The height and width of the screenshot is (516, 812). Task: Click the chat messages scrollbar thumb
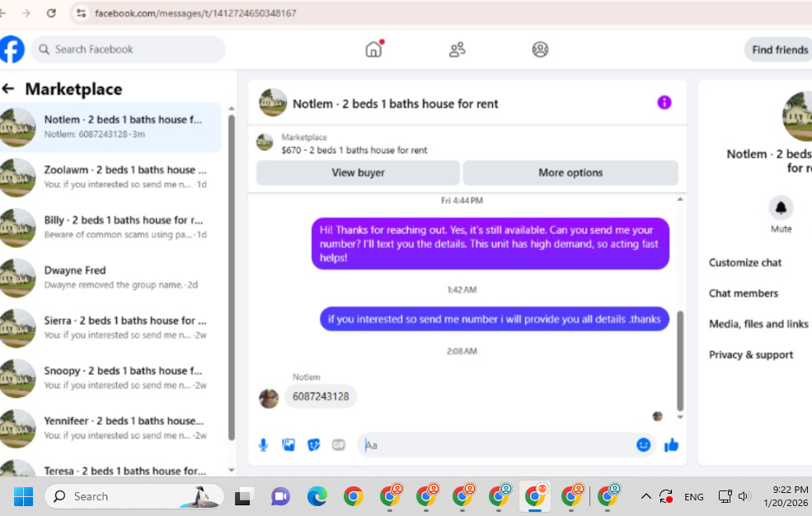point(680,361)
